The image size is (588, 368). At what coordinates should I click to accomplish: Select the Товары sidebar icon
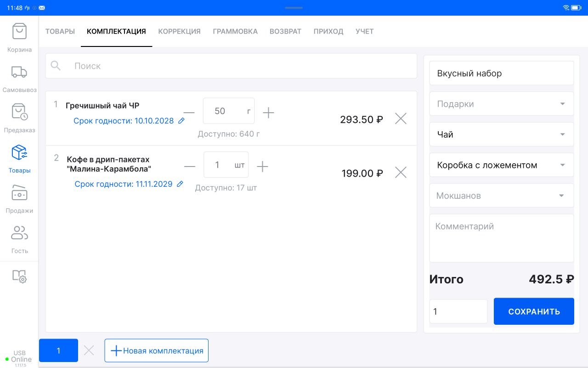tap(19, 158)
